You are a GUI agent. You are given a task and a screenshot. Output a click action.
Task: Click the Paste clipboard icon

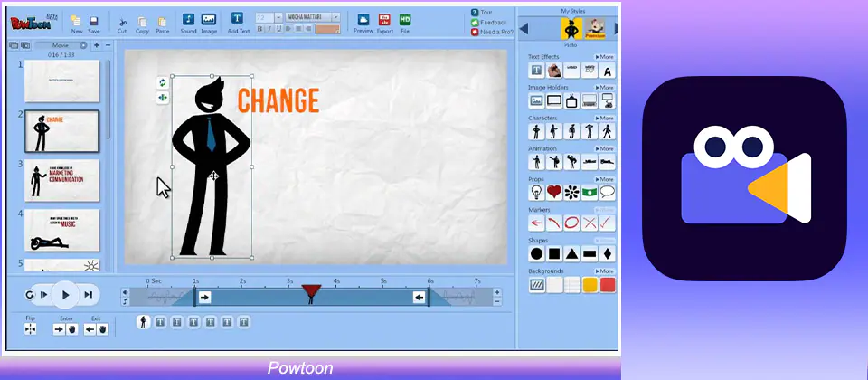tap(162, 22)
